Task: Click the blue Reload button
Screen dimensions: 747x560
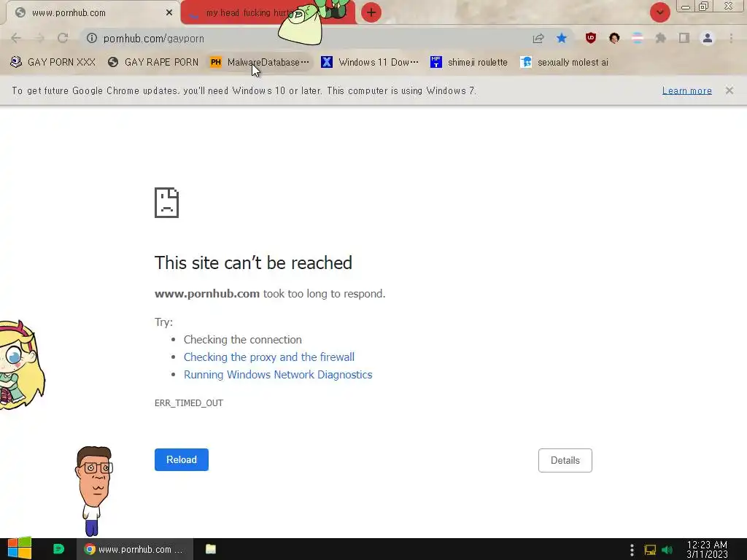Action: click(182, 459)
